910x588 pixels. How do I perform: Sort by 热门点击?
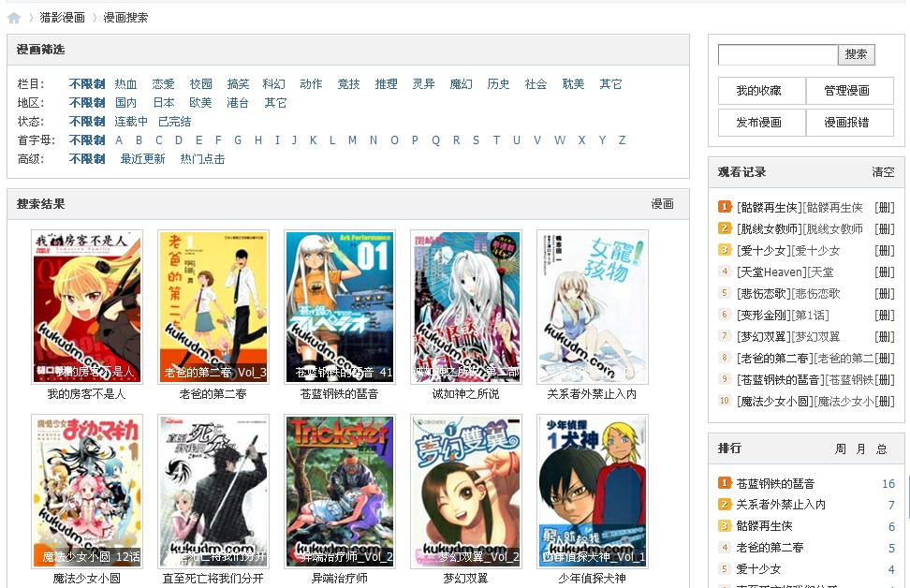point(202,159)
